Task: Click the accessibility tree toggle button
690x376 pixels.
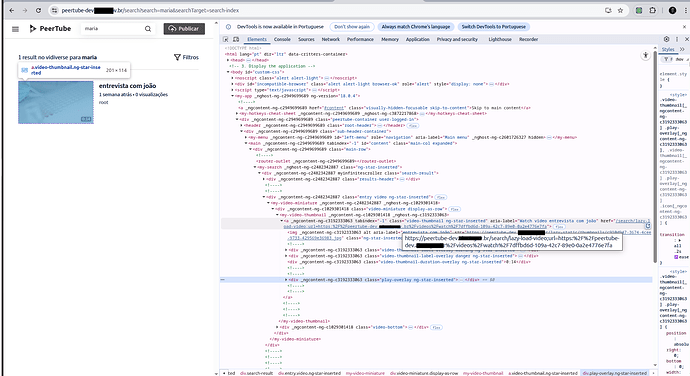Action: click(645, 55)
